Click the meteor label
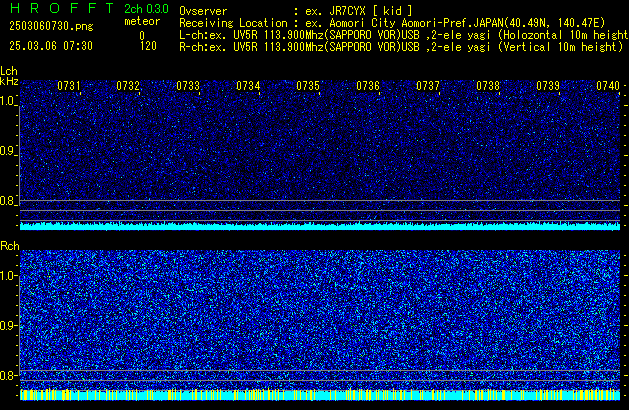The width and height of the screenshot is (629, 410). 142,21
